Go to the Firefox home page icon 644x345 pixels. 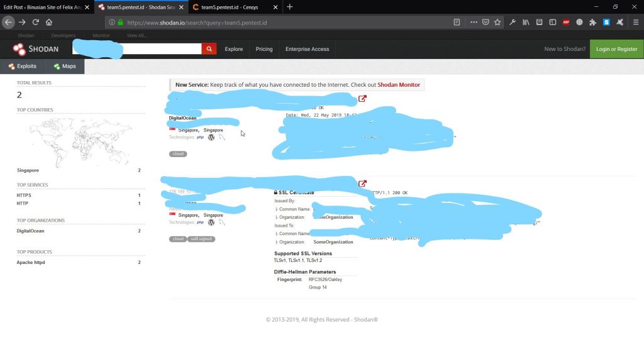tap(49, 22)
